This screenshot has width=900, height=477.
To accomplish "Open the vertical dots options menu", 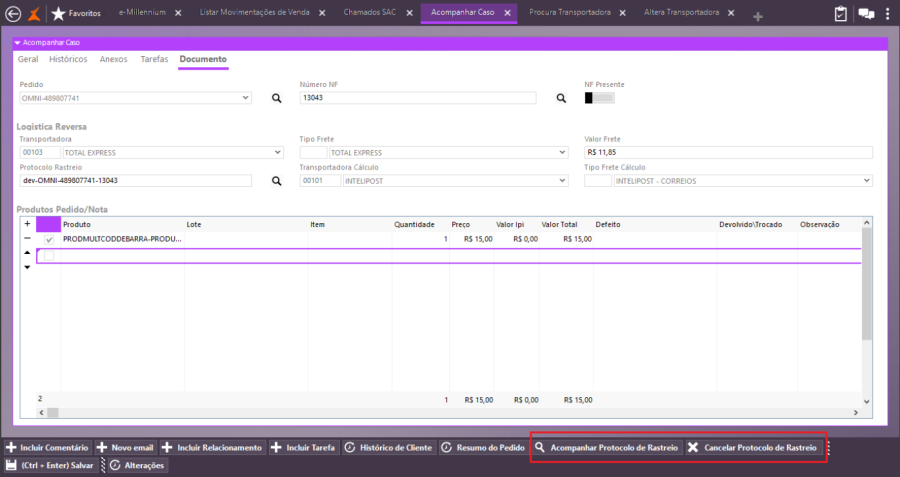I will 888,14.
